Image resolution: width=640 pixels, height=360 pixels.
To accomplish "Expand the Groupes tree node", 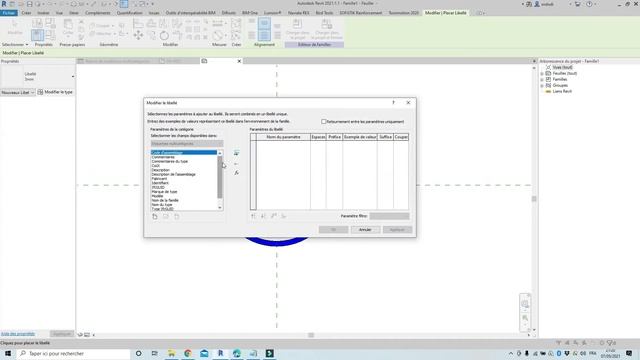I will (x=542, y=86).
